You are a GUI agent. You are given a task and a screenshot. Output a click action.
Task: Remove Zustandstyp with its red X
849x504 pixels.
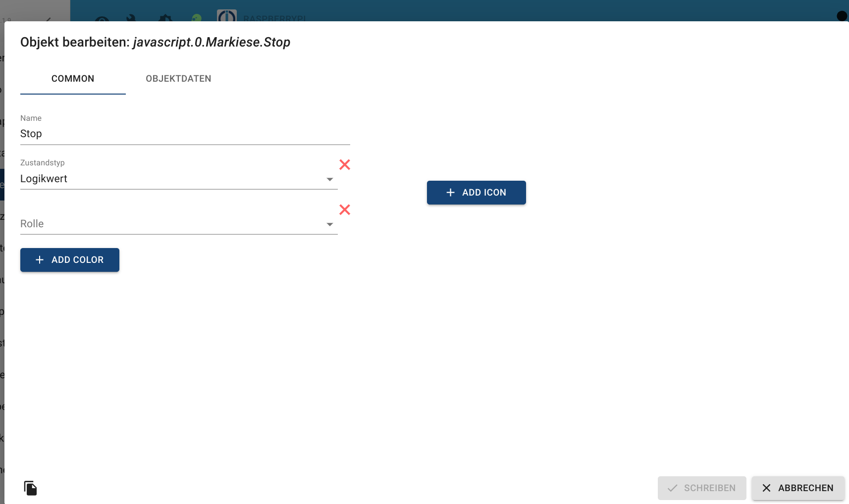[345, 165]
